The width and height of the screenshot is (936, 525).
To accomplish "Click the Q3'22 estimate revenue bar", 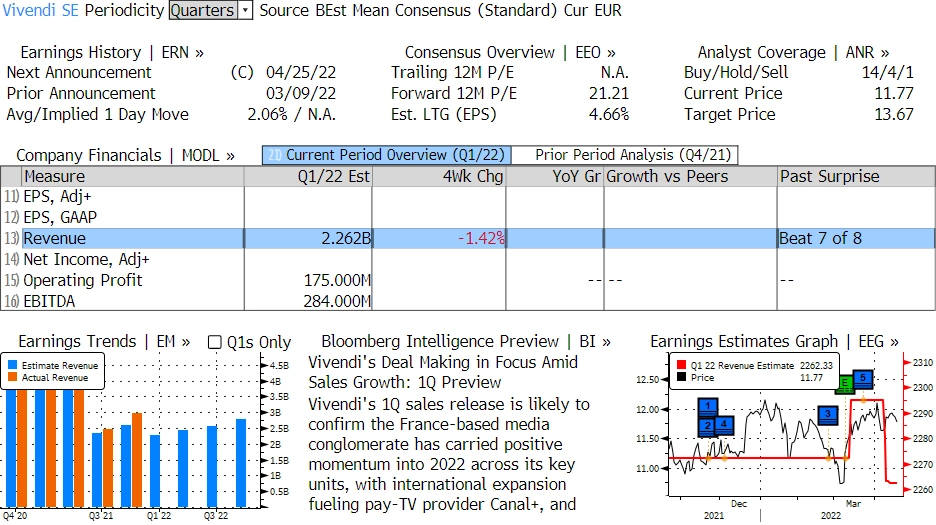I will tap(212, 467).
